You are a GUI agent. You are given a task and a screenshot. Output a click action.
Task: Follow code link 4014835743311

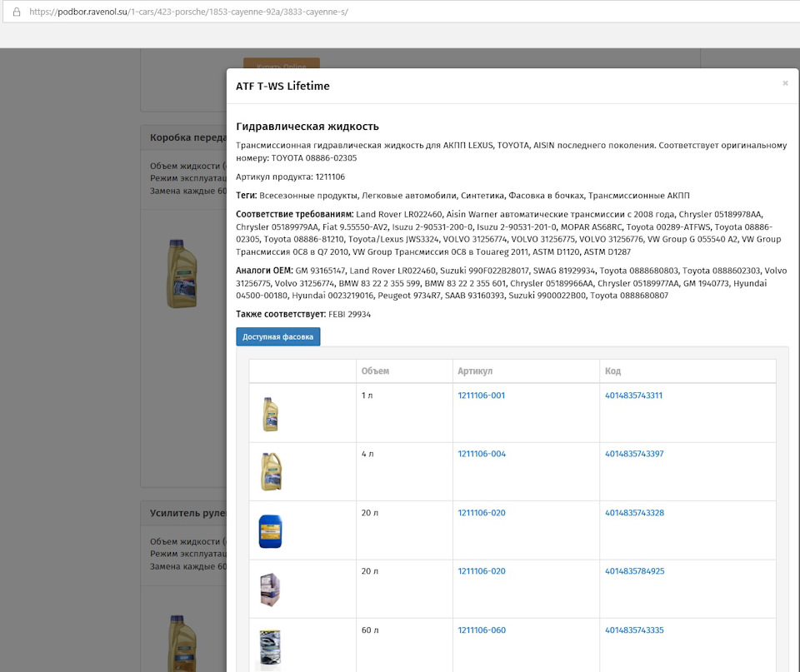(x=633, y=396)
